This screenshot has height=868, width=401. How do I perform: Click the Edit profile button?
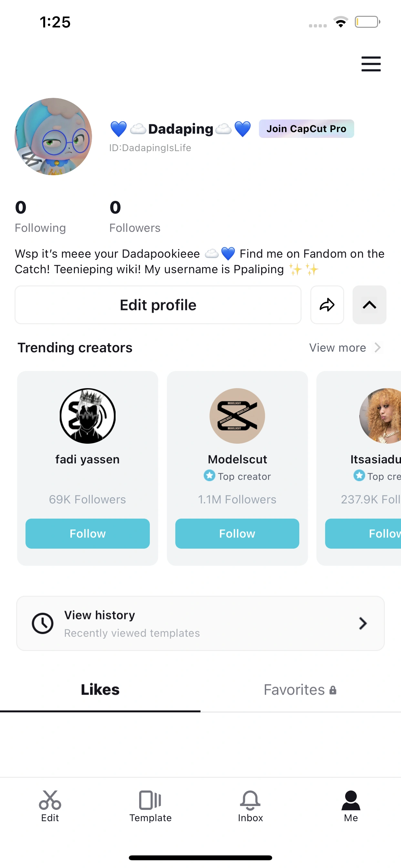(158, 305)
